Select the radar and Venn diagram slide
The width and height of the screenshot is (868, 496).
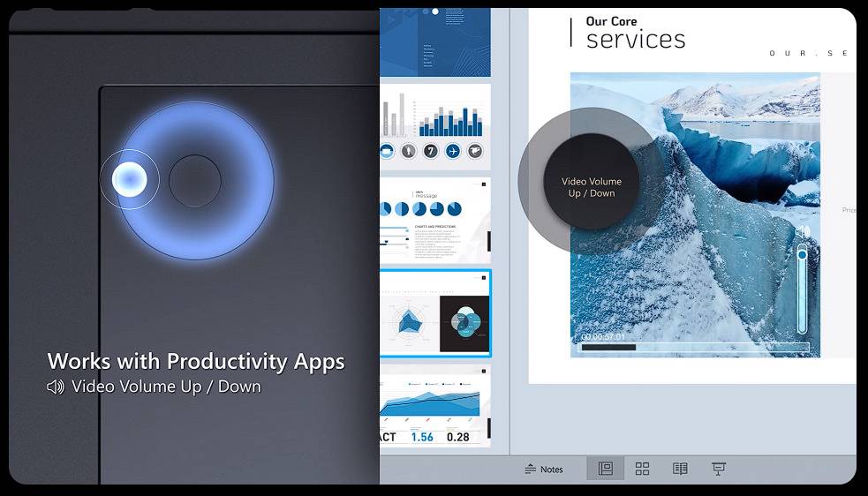tap(434, 313)
